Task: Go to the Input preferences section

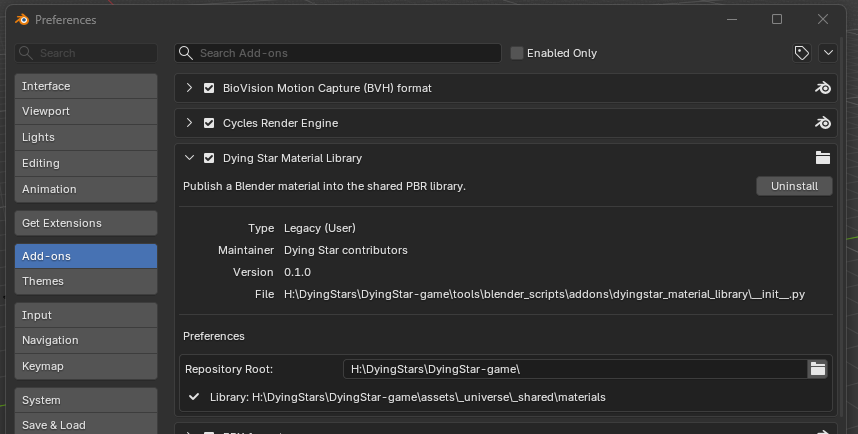Action: point(86,315)
